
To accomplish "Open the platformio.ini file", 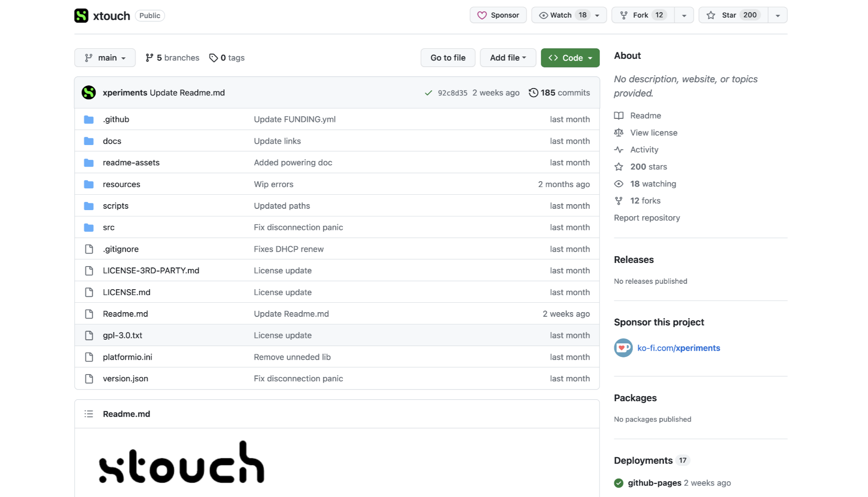I will click(x=127, y=357).
